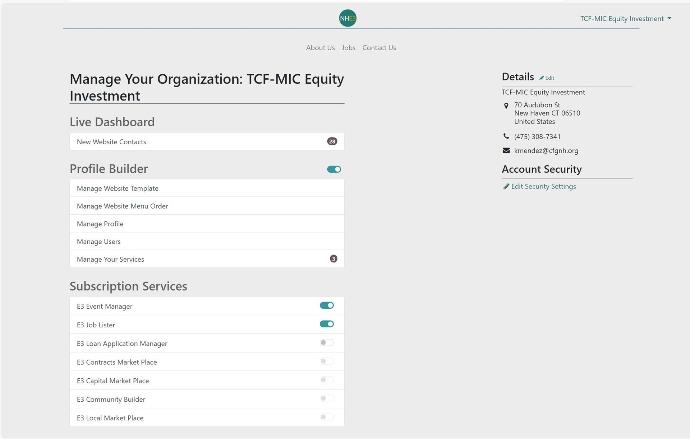Click the pencil icon for Security Settings
Screen dimensions: 690x439
click(506, 187)
